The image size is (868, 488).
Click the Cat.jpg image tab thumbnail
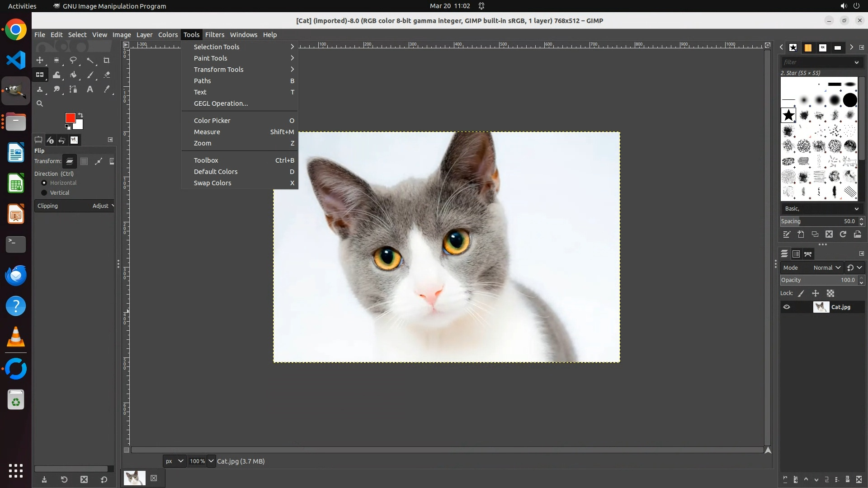pos(135,478)
